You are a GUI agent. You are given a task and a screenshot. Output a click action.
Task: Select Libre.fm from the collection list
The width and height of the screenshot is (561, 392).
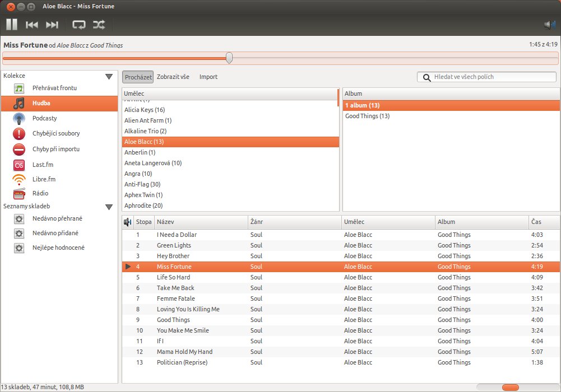(44, 179)
